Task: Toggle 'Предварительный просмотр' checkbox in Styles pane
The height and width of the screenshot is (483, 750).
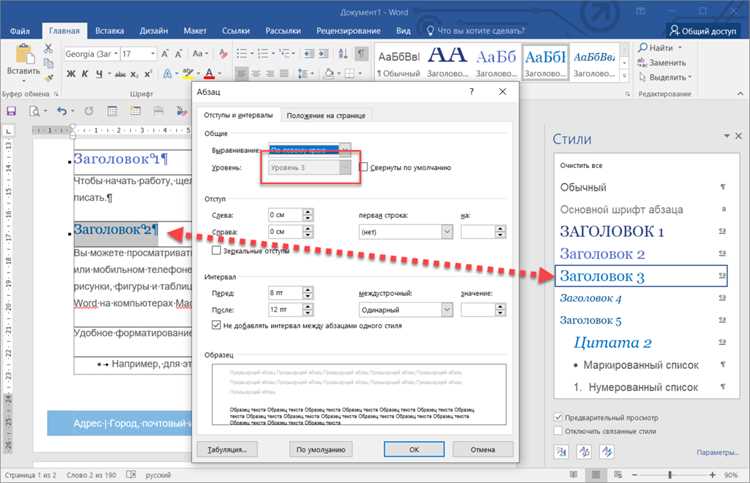Action: pyautogui.click(x=558, y=417)
